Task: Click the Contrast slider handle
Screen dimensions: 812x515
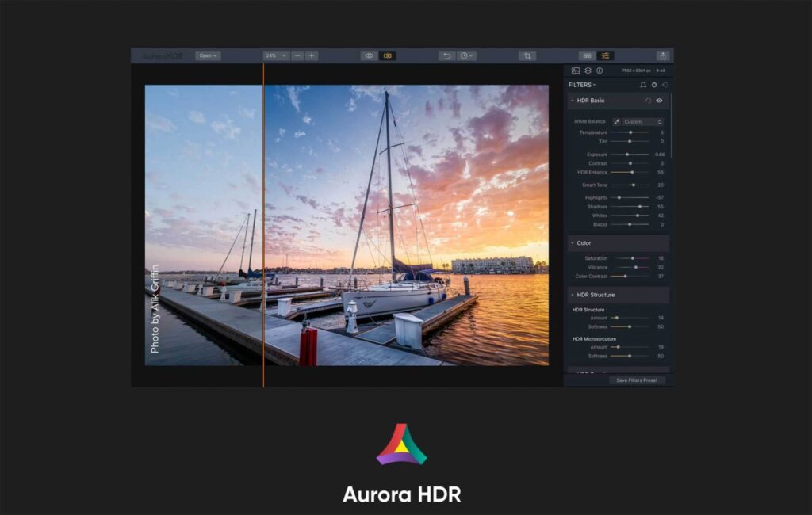Action: (x=630, y=163)
